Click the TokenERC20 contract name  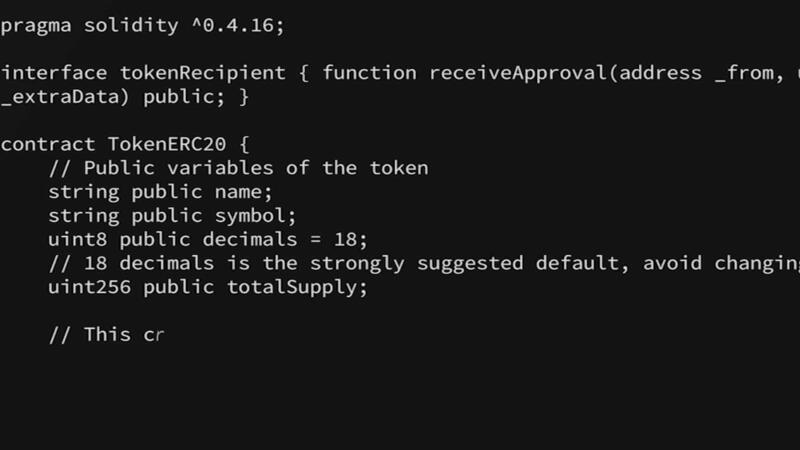tap(166, 144)
